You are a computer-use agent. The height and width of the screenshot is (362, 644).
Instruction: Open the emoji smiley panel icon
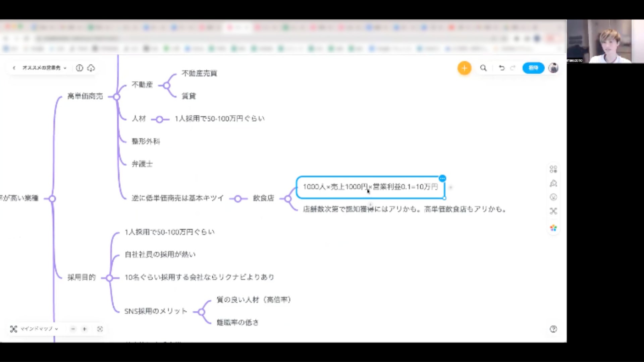click(x=553, y=197)
